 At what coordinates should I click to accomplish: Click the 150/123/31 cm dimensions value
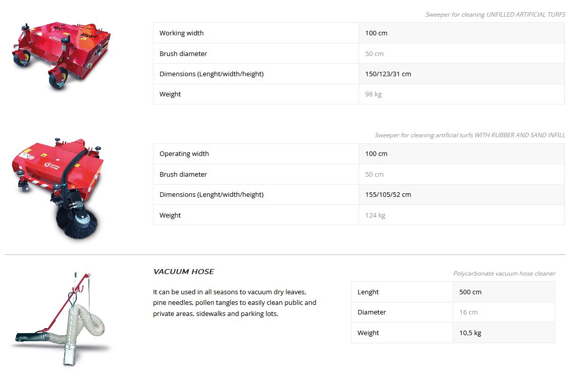click(387, 74)
